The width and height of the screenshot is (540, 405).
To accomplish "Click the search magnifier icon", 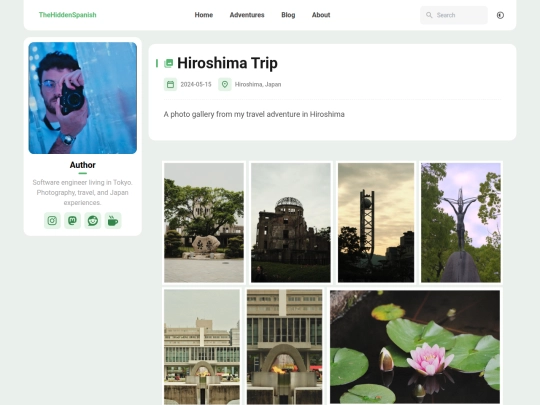I will point(429,15).
